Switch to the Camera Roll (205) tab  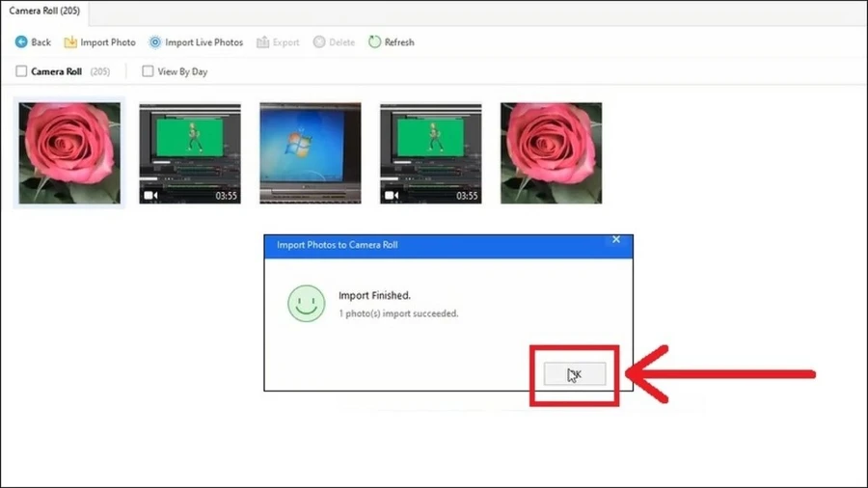click(44, 11)
